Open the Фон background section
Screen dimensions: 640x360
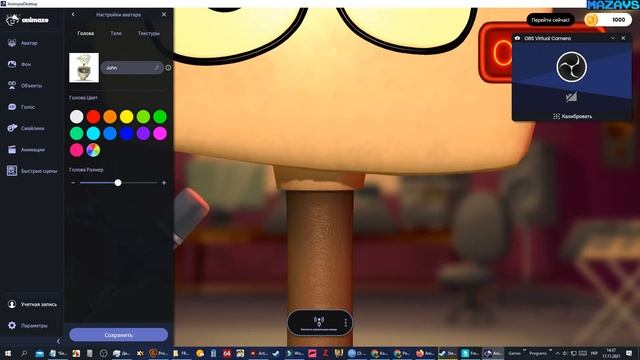tap(19, 64)
